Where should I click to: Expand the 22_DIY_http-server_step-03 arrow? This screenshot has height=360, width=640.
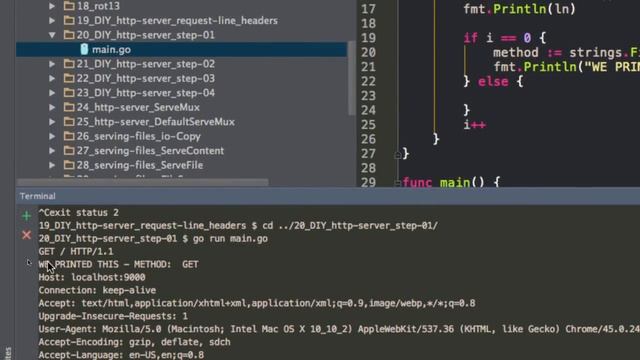coord(52,78)
